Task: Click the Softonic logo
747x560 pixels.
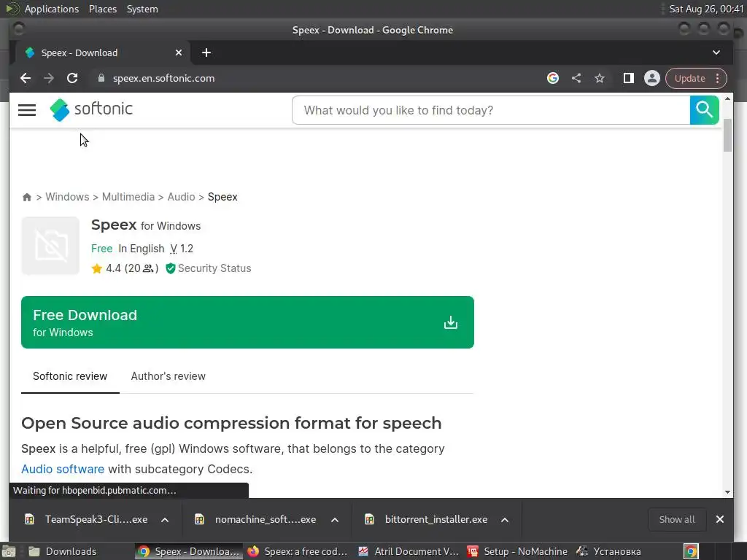Action: click(91, 109)
